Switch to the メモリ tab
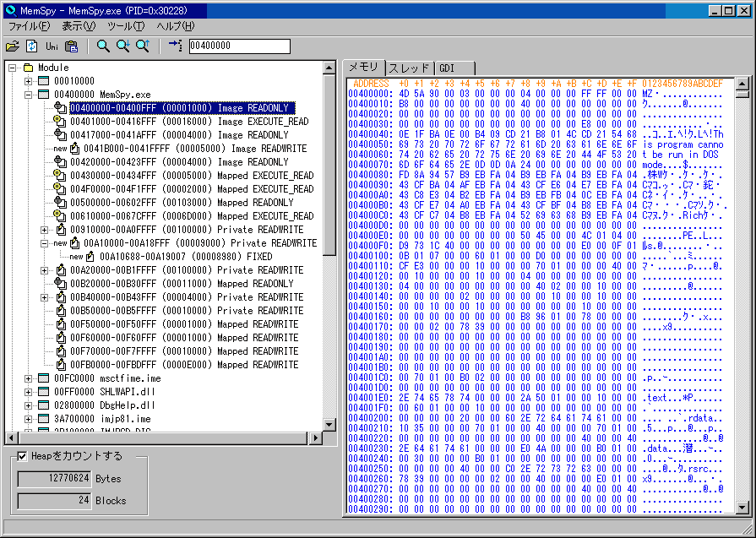The image size is (756, 538). click(x=364, y=67)
